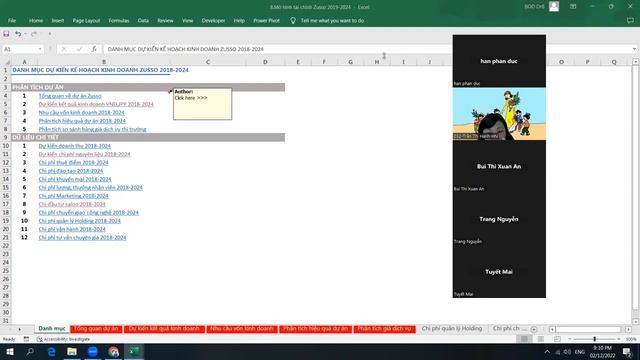Open link Nhu cầu vốn kinh doanh 2018-2024
The image size is (640, 360).
[x=81, y=113]
